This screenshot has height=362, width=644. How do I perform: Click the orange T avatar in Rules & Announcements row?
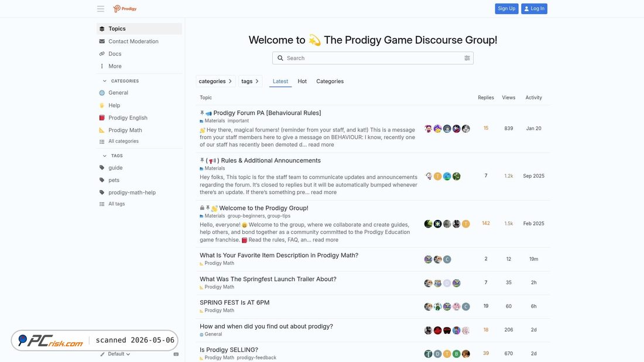pos(438,176)
